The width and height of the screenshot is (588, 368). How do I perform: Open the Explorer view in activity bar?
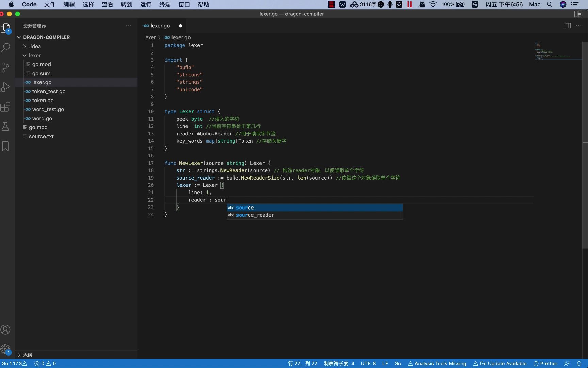pos(6,28)
